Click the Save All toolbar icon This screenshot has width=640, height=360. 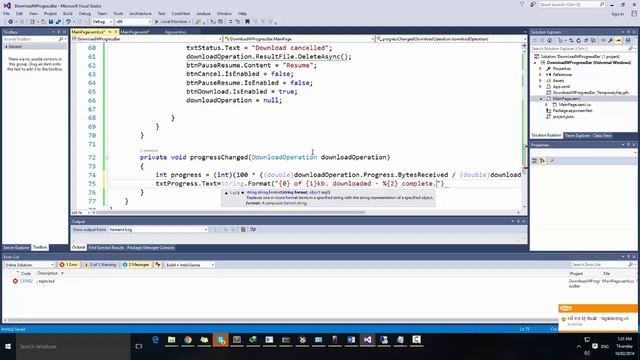[58, 22]
